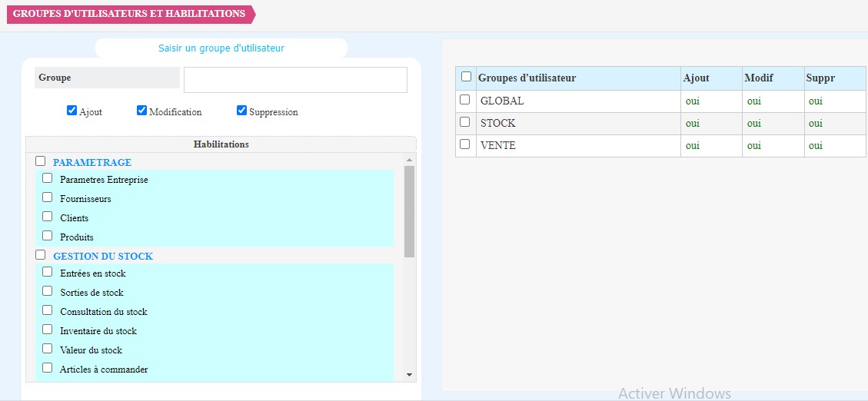
Task: Select the Clients habilitation checkbox
Action: tap(48, 217)
